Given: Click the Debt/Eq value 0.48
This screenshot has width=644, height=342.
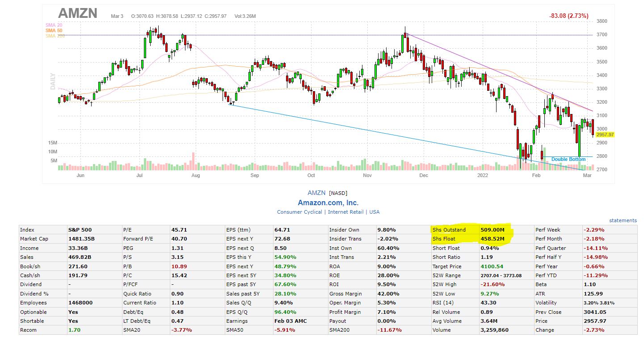Looking at the screenshot, I should pyautogui.click(x=177, y=312).
